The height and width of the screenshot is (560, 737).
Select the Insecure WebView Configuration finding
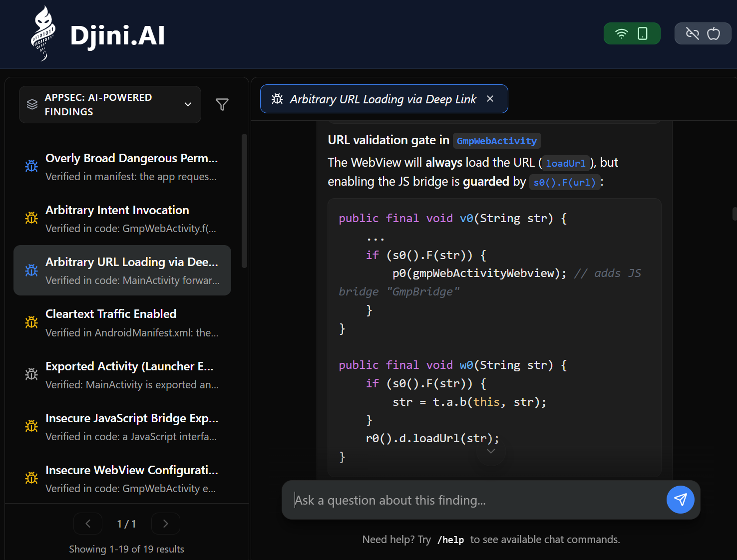point(122,479)
